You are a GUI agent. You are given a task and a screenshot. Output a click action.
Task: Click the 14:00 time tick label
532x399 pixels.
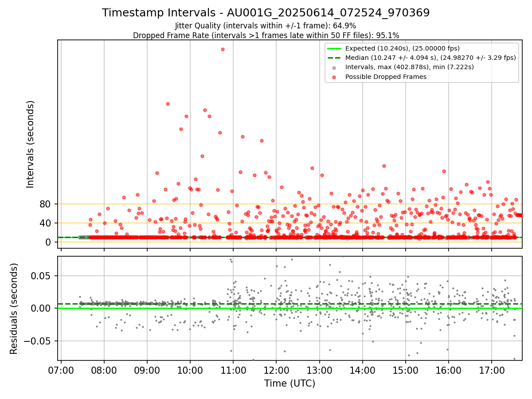[362, 369]
